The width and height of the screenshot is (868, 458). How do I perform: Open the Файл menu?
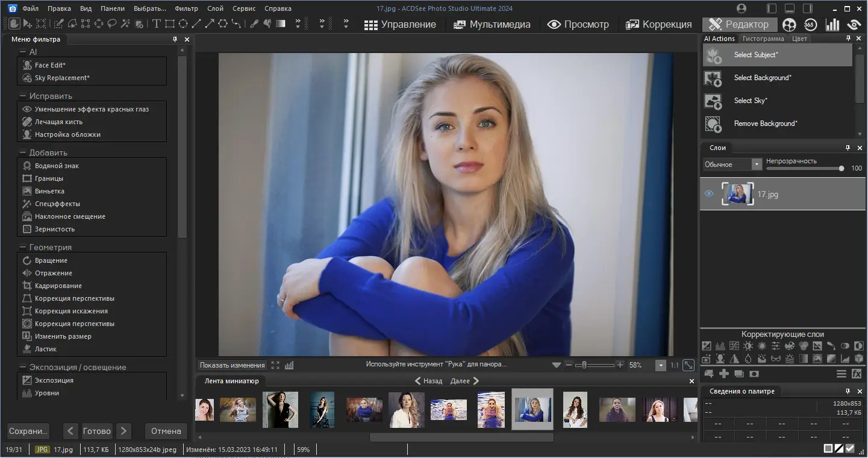click(30, 8)
